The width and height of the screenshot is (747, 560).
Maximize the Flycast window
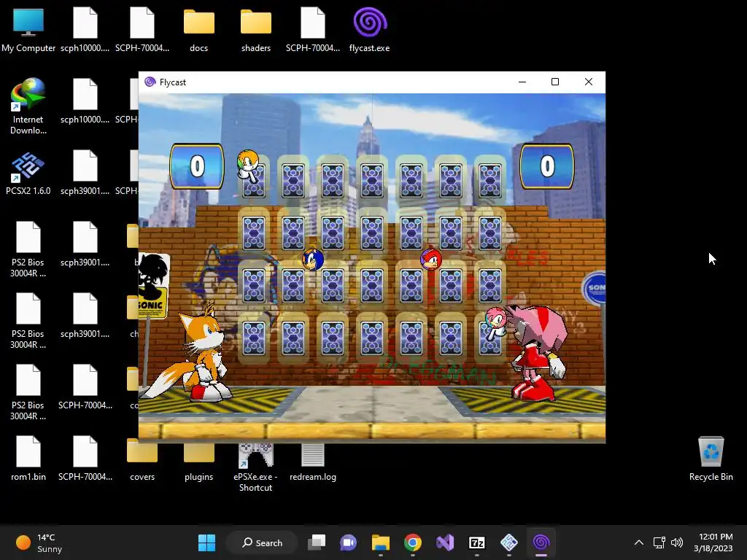pyautogui.click(x=555, y=82)
